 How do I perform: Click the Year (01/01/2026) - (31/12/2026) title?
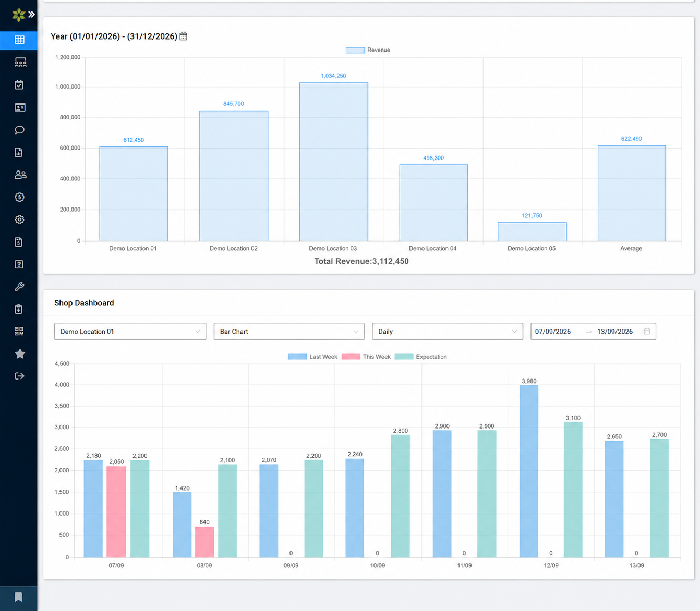coord(114,36)
